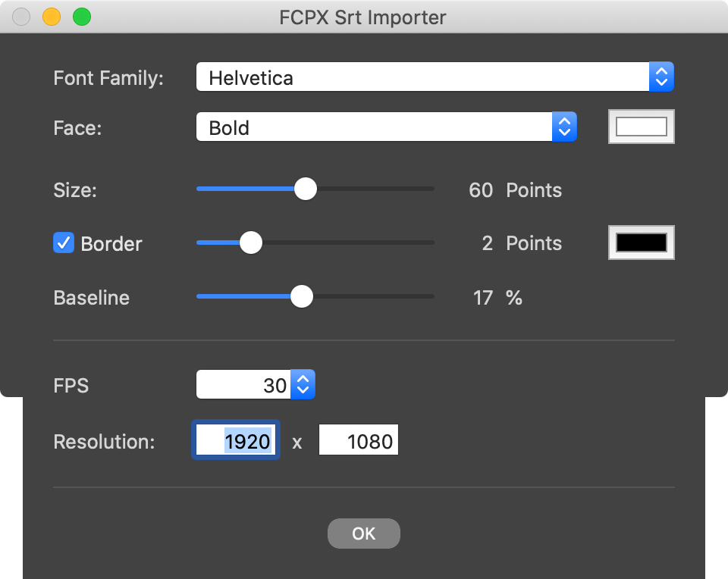Click the Face dropdown blue arrows
Image resolution: width=728 pixels, height=579 pixels.
(563, 127)
